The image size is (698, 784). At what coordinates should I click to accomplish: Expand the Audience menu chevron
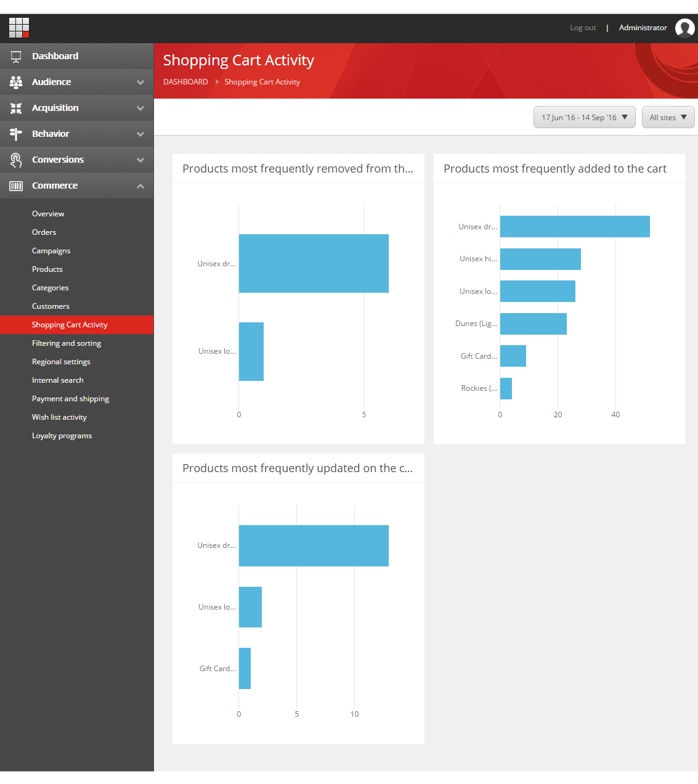[x=140, y=83]
